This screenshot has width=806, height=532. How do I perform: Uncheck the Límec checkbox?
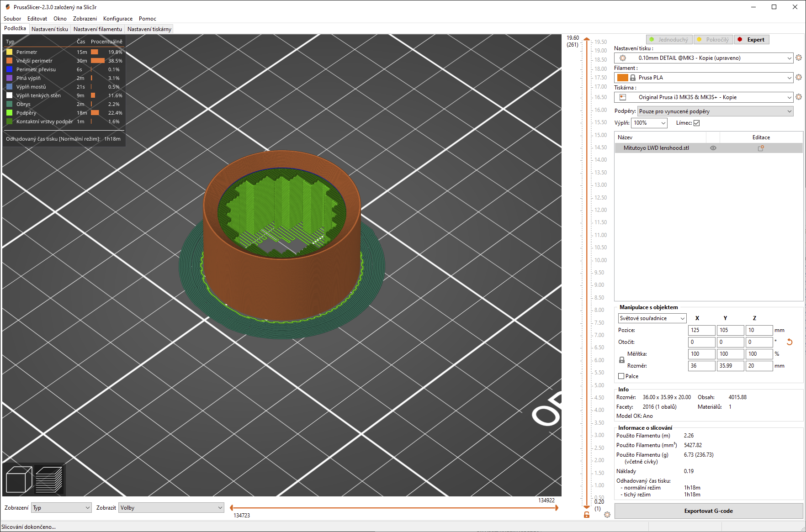click(696, 123)
